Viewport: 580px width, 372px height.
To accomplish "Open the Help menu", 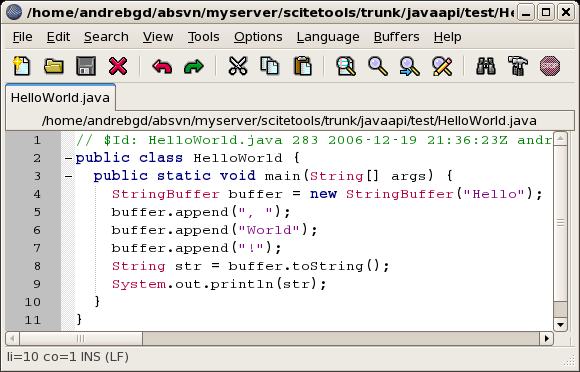I will coord(447,37).
